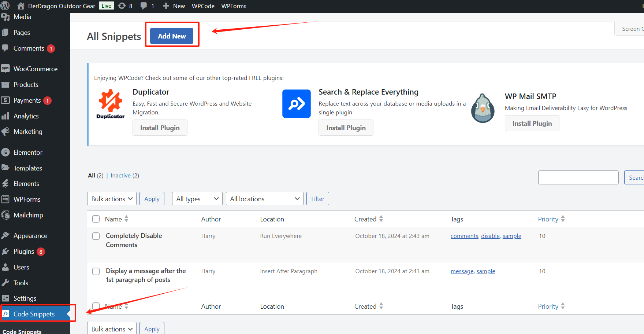Open the All types filter dropdown

[x=197, y=199]
